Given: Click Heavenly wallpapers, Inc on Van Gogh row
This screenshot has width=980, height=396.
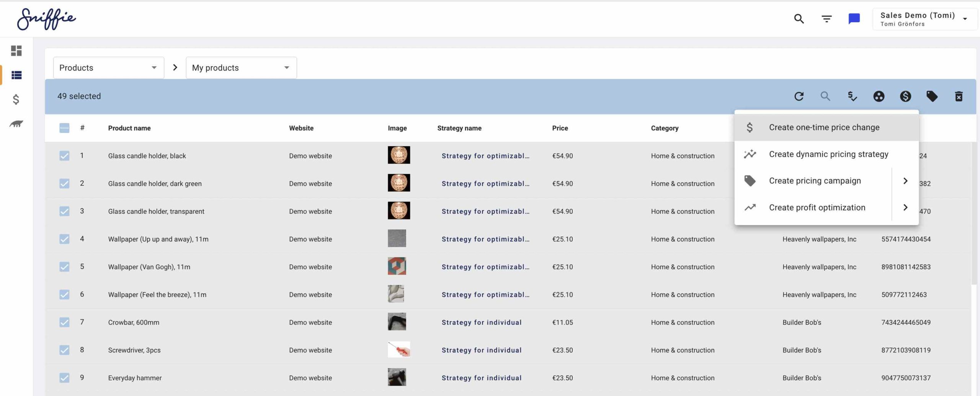Looking at the screenshot, I should 819,267.
